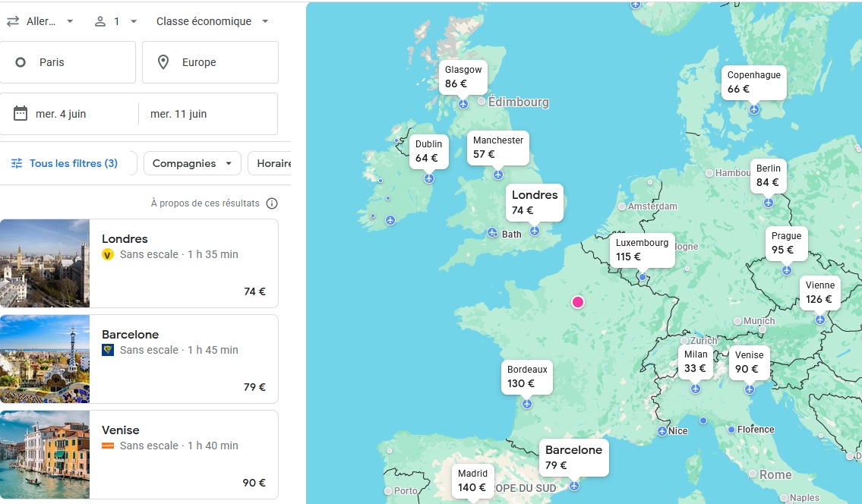Screen dimensions: 862x504
Task: Open the calendar icon in date field
Action: tap(21, 113)
